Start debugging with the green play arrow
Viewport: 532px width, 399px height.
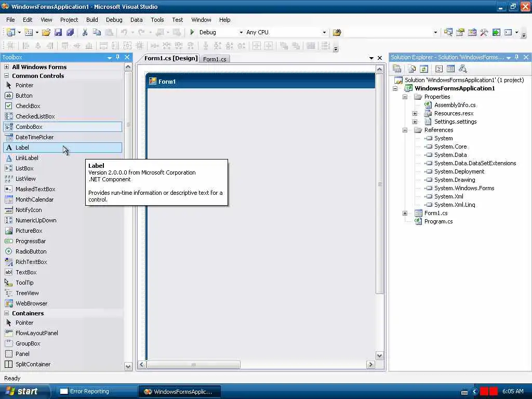pos(192,32)
